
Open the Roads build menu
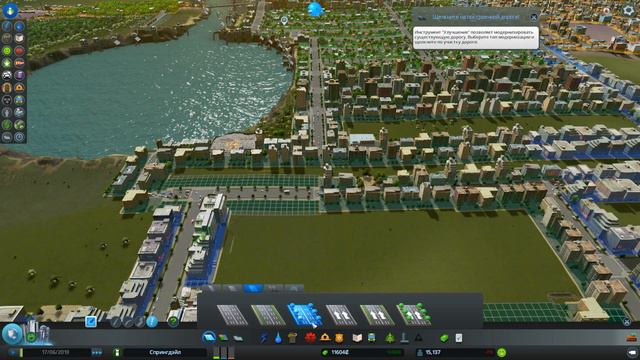[x=209, y=338]
